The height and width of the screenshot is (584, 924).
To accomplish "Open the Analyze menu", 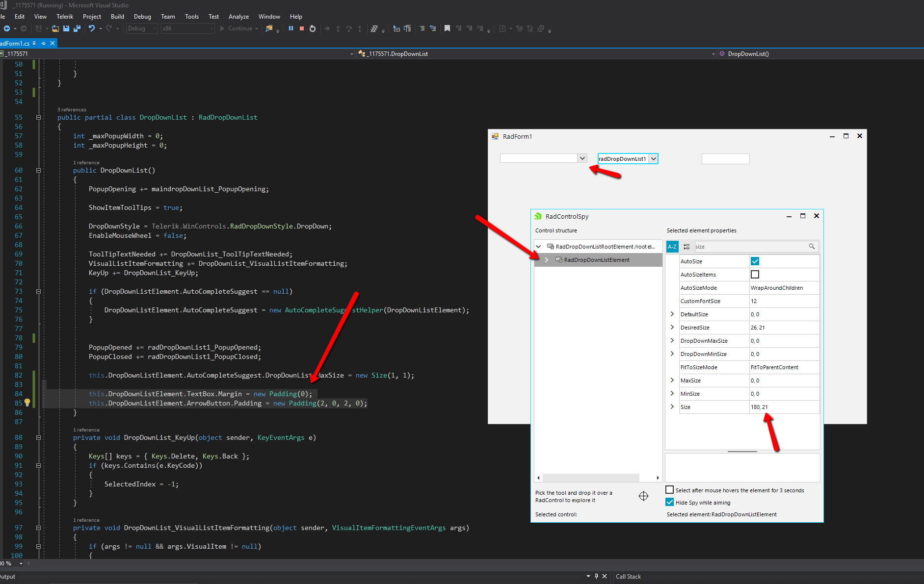I will (238, 17).
